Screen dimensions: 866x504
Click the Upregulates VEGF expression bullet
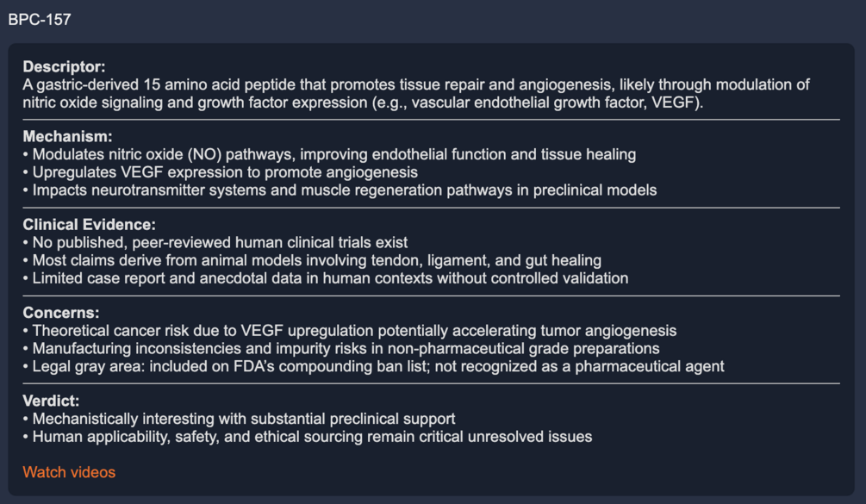click(x=224, y=172)
